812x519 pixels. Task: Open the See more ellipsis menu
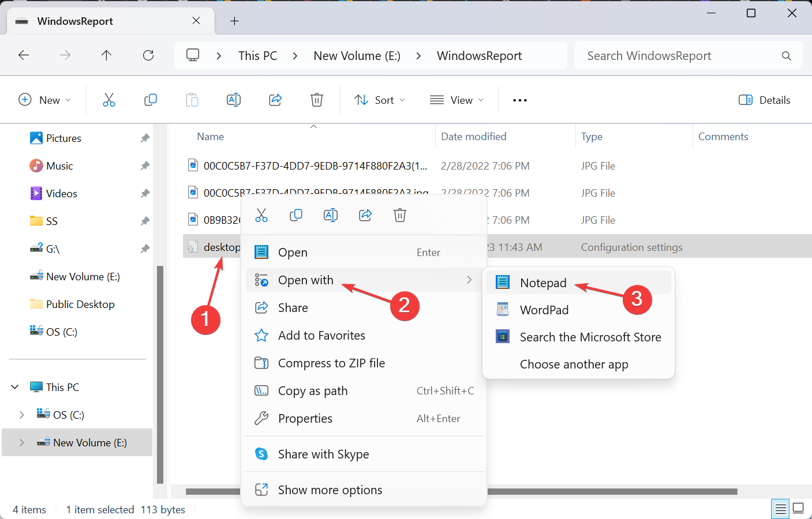pyautogui.click(x=520, y=100)
